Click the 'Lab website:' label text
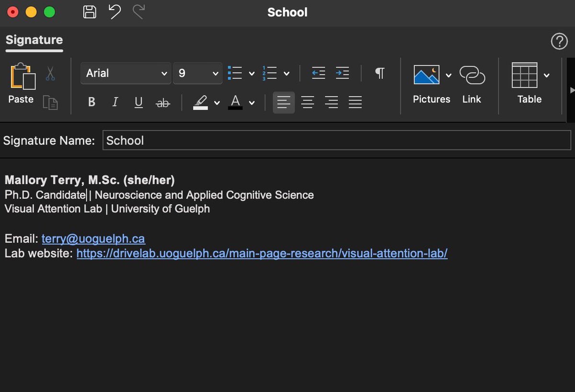 39,254
